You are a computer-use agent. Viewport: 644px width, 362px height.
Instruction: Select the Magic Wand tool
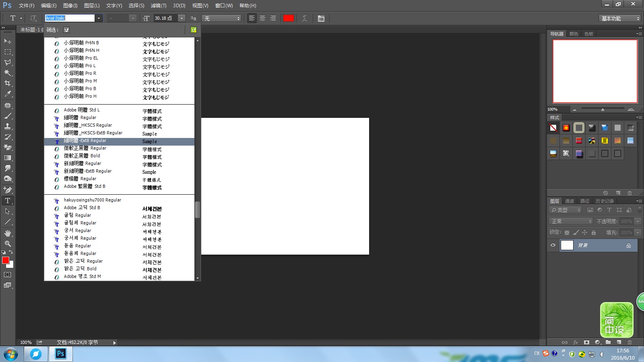click(x=8, y=72)
